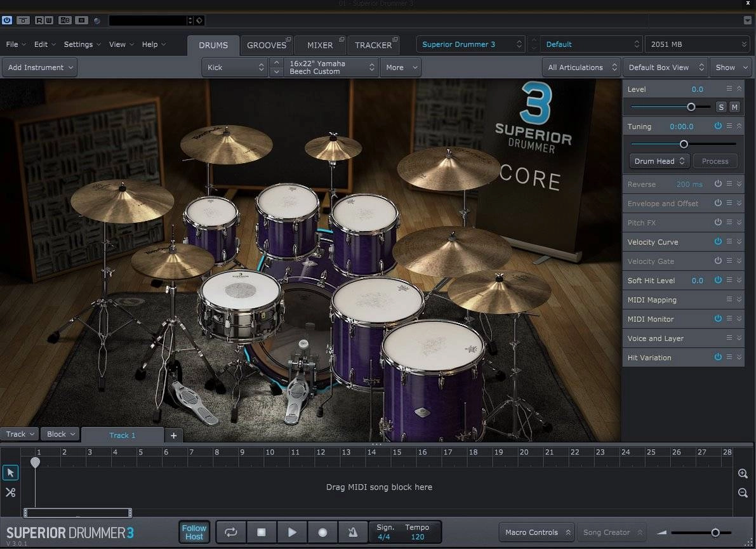This screenshot has width=756, height=549.
Task: Switch to the GROOVES tab
Action: (267, 45)
